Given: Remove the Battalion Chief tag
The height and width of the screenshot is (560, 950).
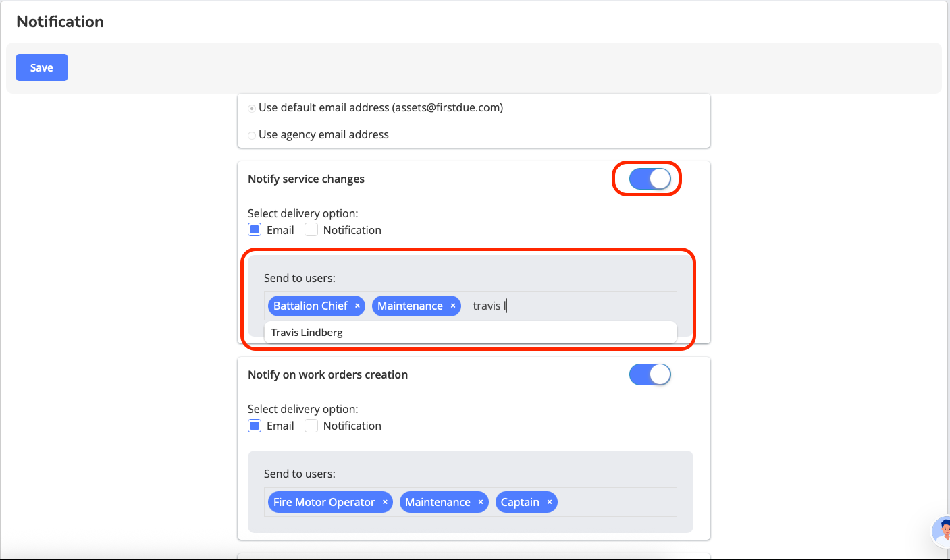Looking at the screenshot, I should pyautogui.click(x=357, y=306).
